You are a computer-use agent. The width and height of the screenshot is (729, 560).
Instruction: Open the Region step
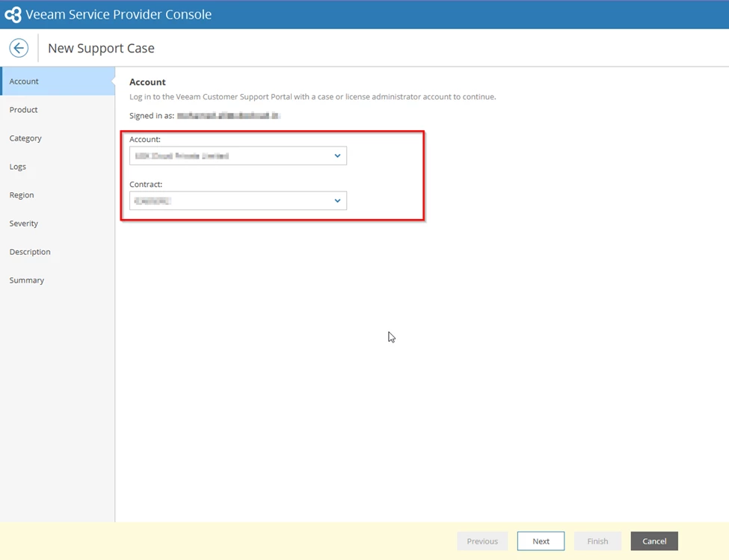pyautogui.click(x=58, y=194)
